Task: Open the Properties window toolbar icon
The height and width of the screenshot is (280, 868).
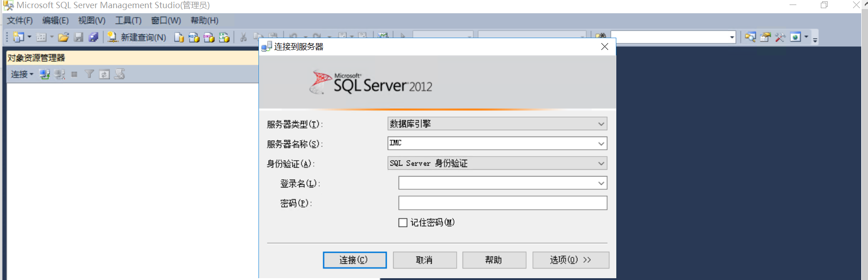Action: 766,37
